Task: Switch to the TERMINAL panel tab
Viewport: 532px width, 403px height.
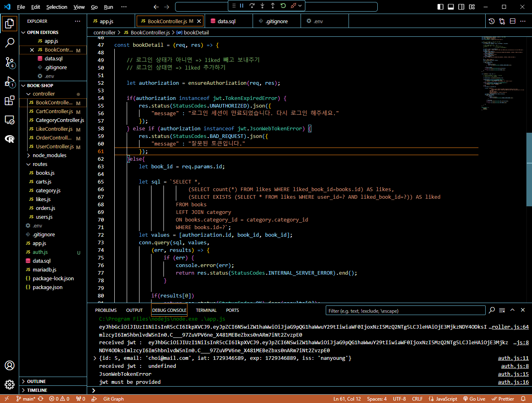Action: pos(206,310)
